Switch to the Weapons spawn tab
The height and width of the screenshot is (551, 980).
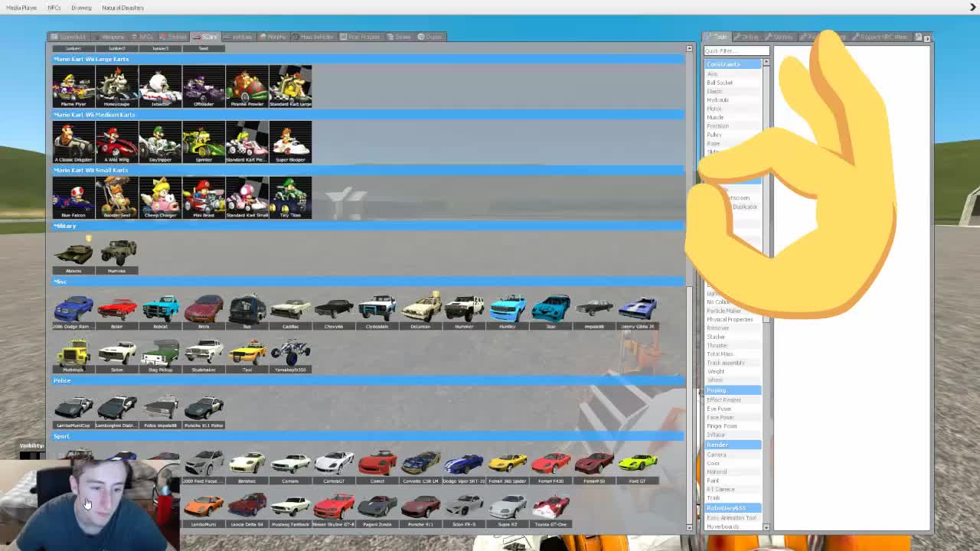coord(109,37)
